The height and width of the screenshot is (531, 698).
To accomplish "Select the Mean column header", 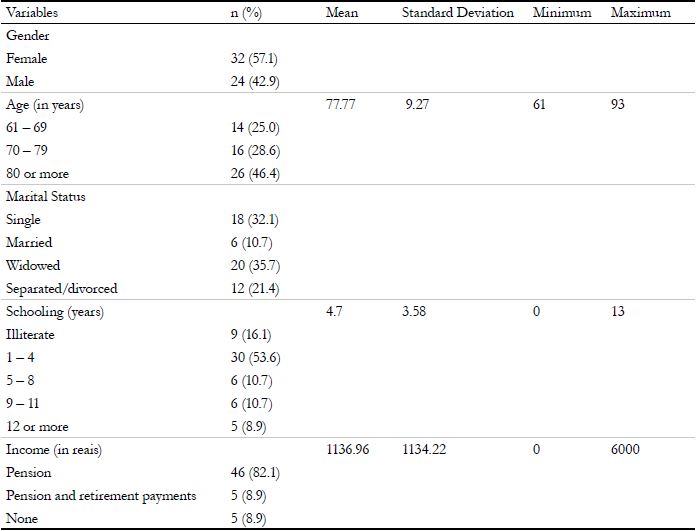I will tap(342, 13).
